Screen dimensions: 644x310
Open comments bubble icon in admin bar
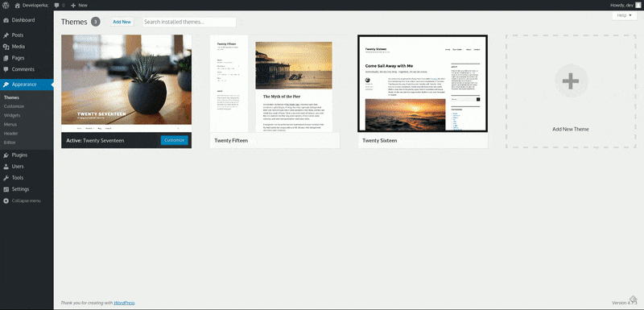click(x=56, y=6)
